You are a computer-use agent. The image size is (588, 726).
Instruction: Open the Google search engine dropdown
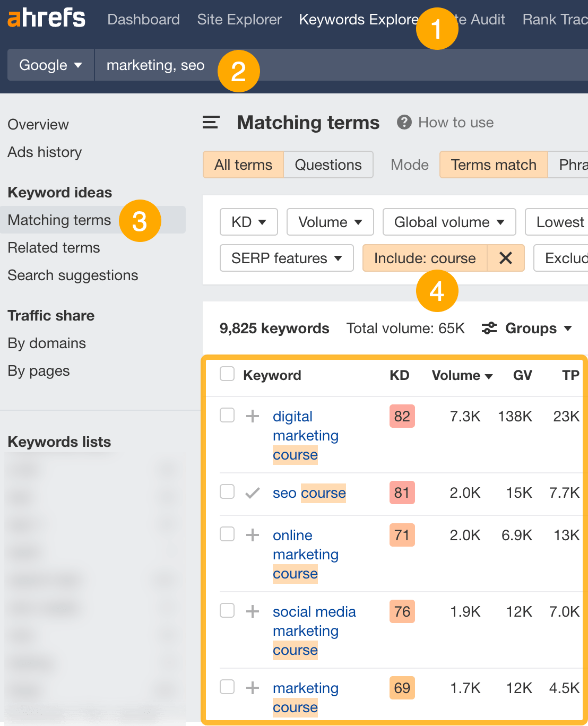(x=50, y=65)
